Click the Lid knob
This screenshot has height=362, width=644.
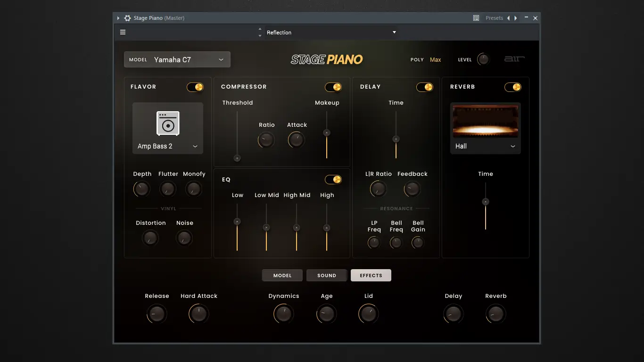pos(369,314)
